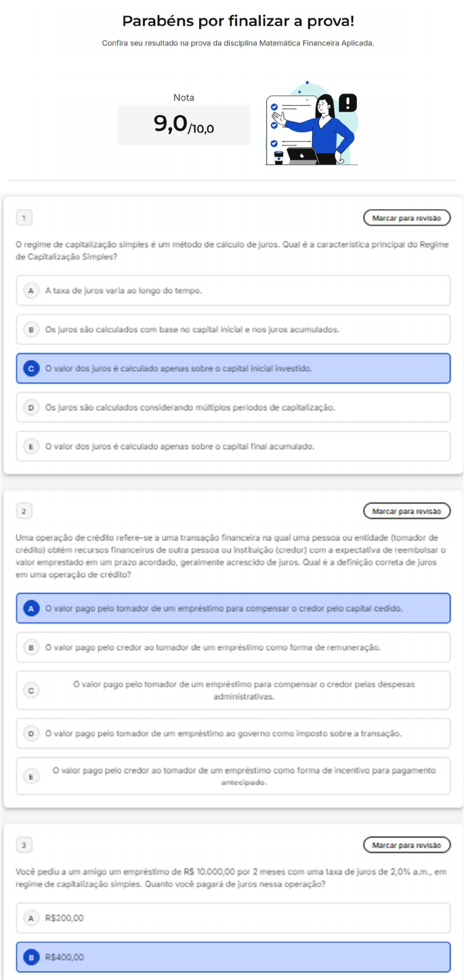Image resolution: width=464 pixels, height=980 pixels.
Task: Select question 2 option B 'forma de remuneração'
Action: 233,647
